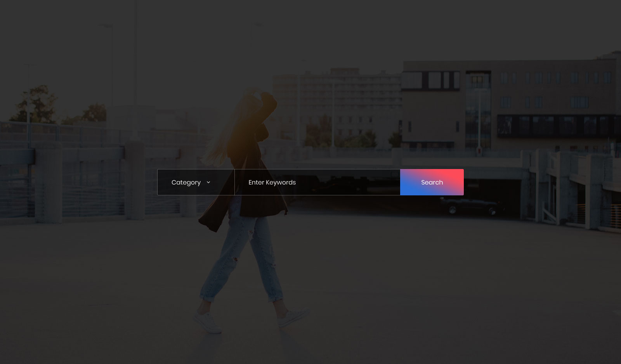Click the Category chevron arrow
Image resolution: width=621 pixels, height=364 pixels.
(x=208, y=182)
